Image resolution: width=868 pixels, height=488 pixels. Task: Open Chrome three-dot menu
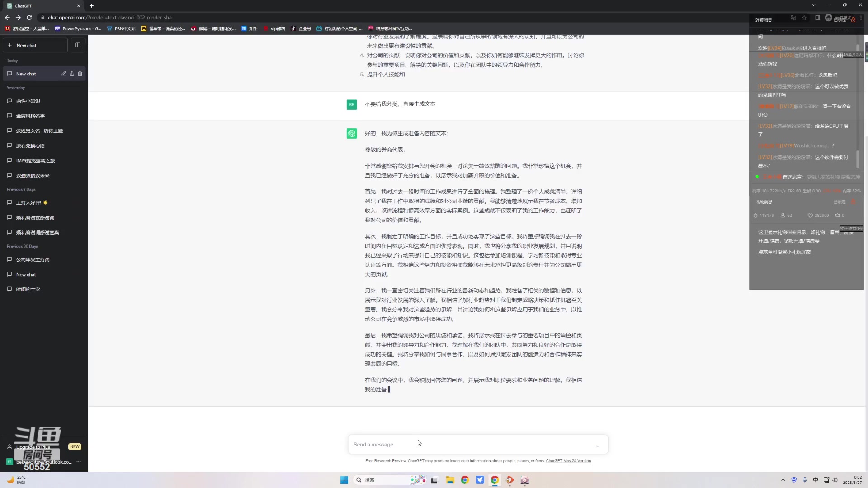[x=861, y=18]
